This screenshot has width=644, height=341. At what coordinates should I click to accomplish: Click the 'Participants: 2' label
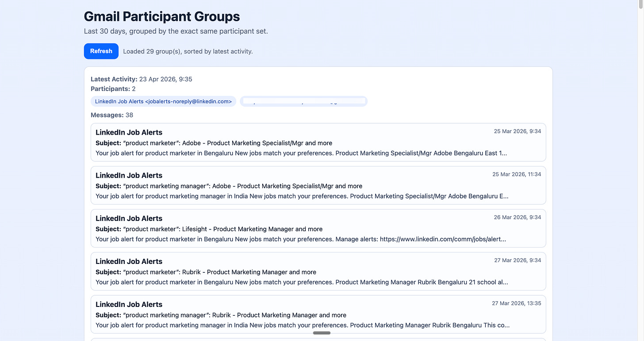pos(113,89)
